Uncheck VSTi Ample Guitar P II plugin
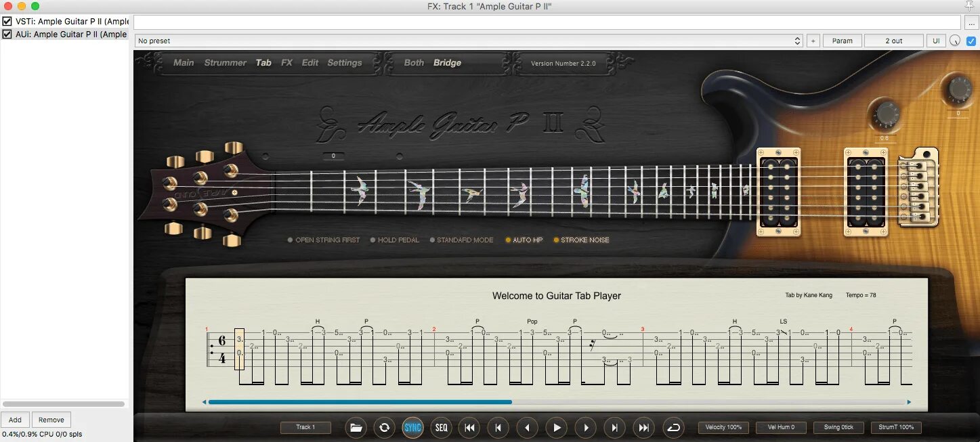Image resolution: width=980 pixels, height=442 pixels. click(7, 21)
